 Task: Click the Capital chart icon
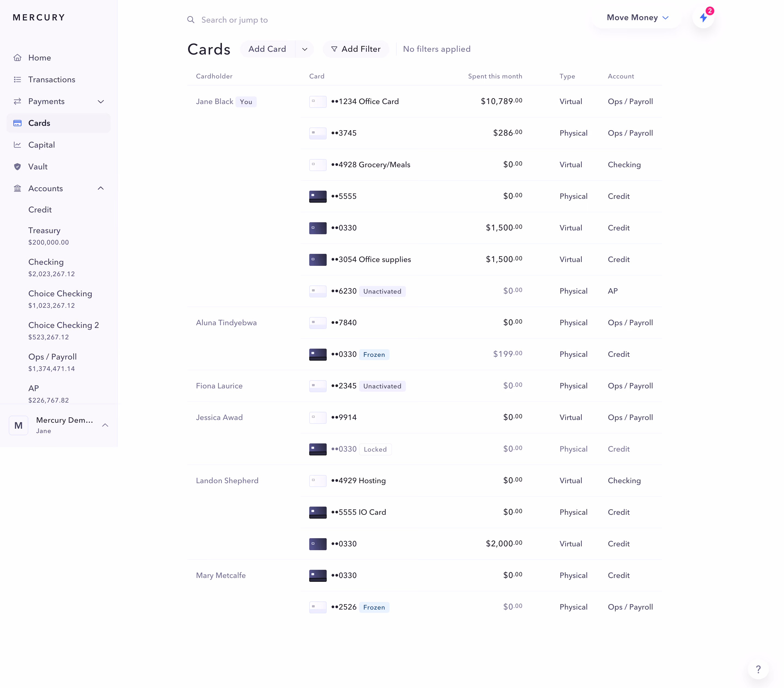[17, 145]
